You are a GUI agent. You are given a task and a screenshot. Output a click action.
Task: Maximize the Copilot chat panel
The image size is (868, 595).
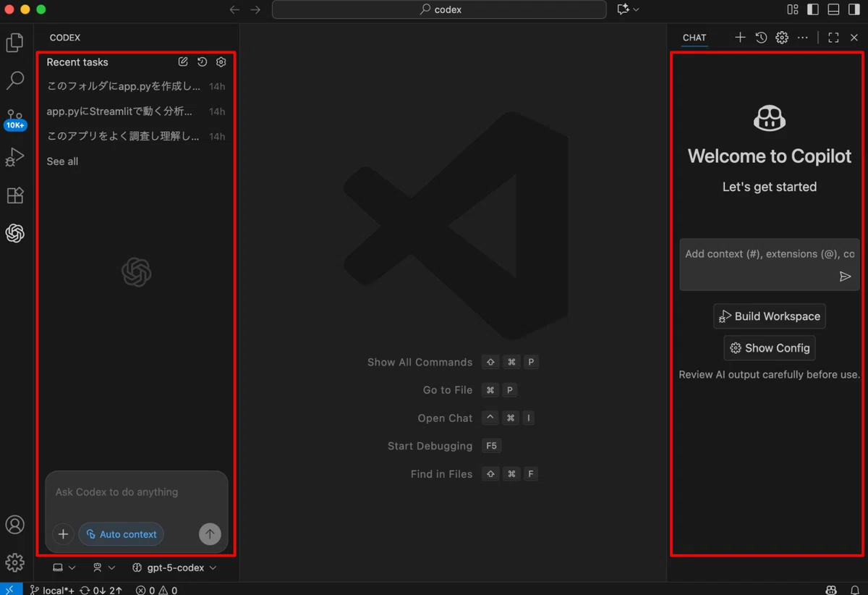[x=833, y=38]
